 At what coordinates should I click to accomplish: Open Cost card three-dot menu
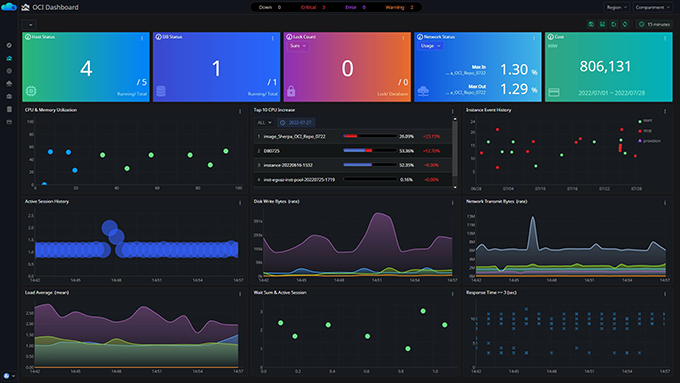[665, 38]
